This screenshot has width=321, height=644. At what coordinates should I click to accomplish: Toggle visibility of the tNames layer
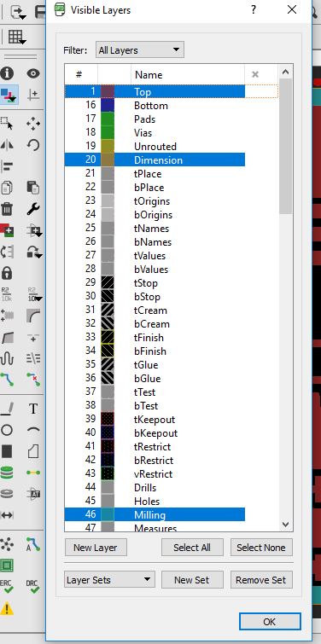[155, 229]
